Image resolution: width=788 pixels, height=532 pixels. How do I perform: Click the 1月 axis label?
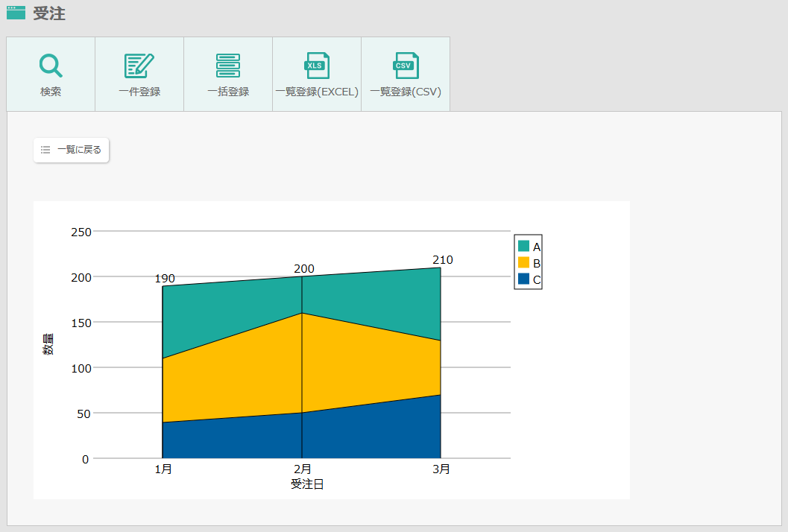coord(163,469)
